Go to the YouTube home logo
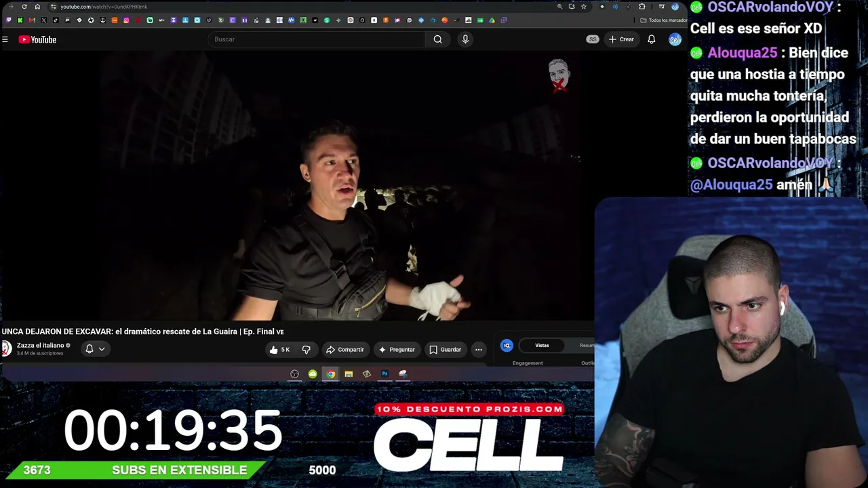This screenshot has height=488, width=868. point(37,39)
